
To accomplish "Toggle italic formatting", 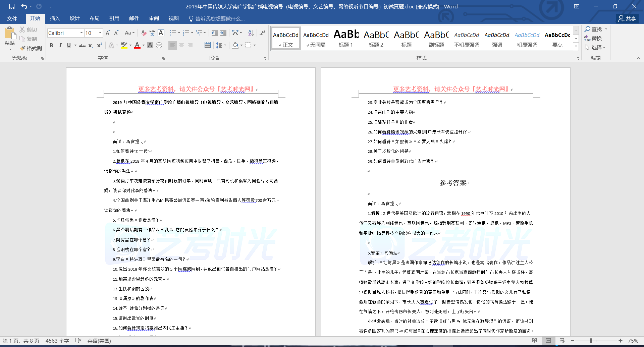I will click(60, 46).
